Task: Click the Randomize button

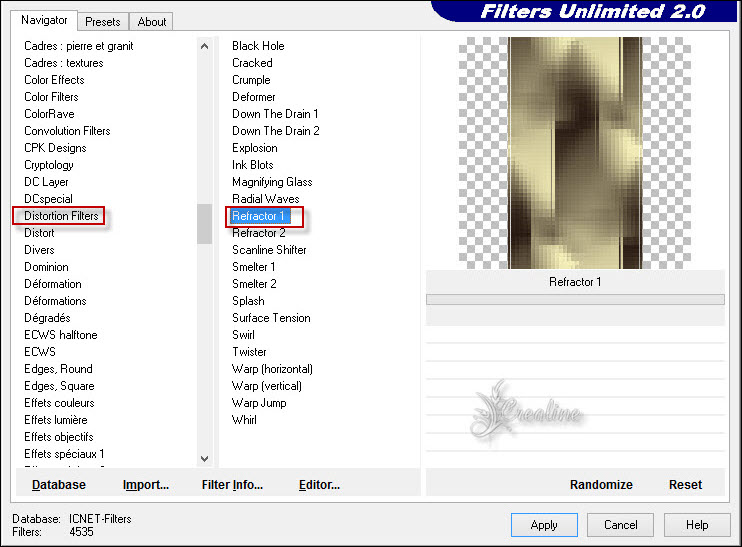Action: tap(601, 484)
